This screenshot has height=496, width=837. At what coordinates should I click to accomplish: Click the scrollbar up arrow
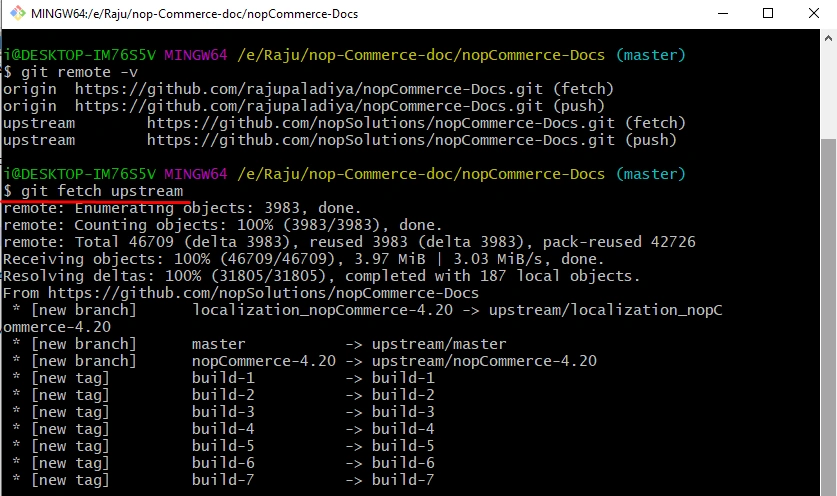[828, 38]
